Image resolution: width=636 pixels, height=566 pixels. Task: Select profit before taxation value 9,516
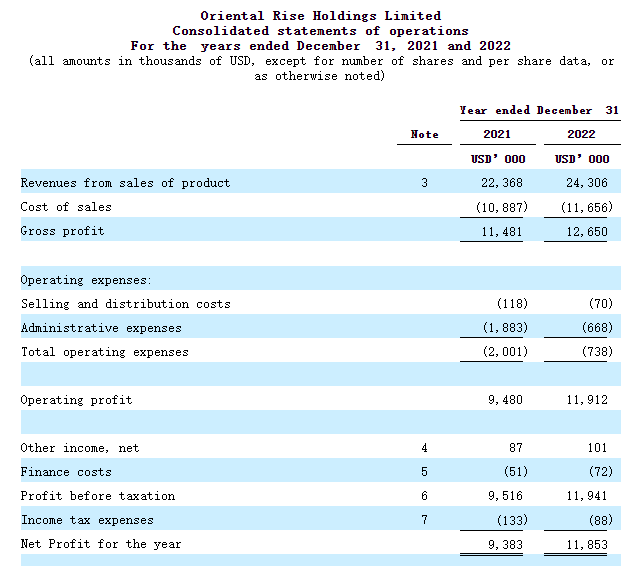tap(505, 496)
